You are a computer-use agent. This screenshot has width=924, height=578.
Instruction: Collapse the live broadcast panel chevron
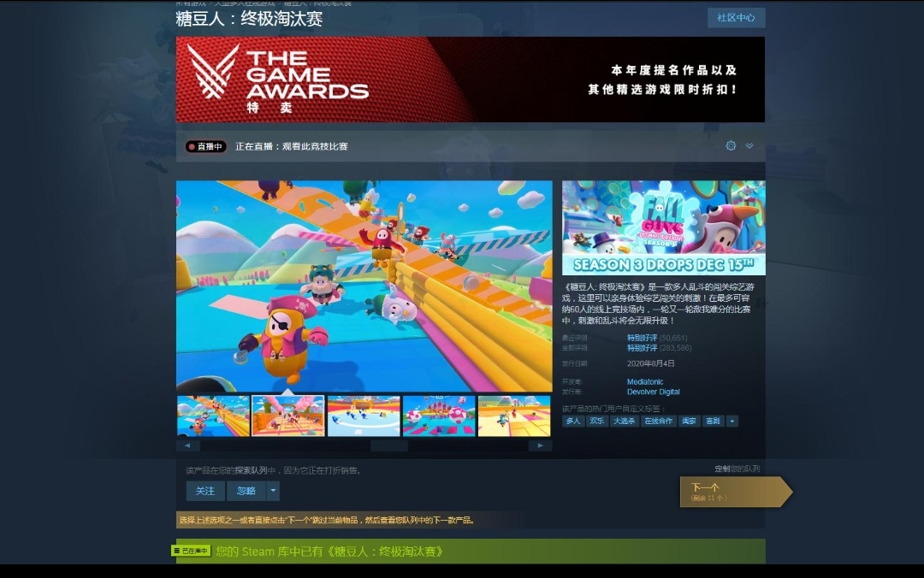tap(749, 145)
